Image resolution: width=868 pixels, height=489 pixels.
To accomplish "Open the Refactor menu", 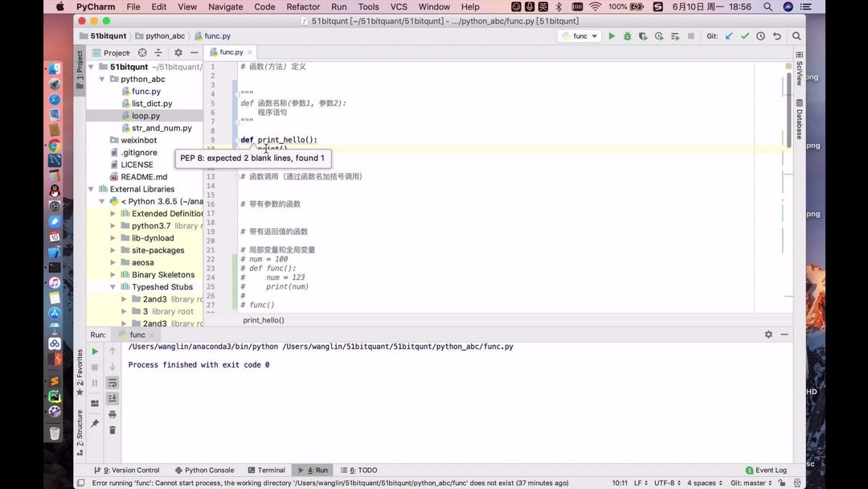I will pos(303,6).
